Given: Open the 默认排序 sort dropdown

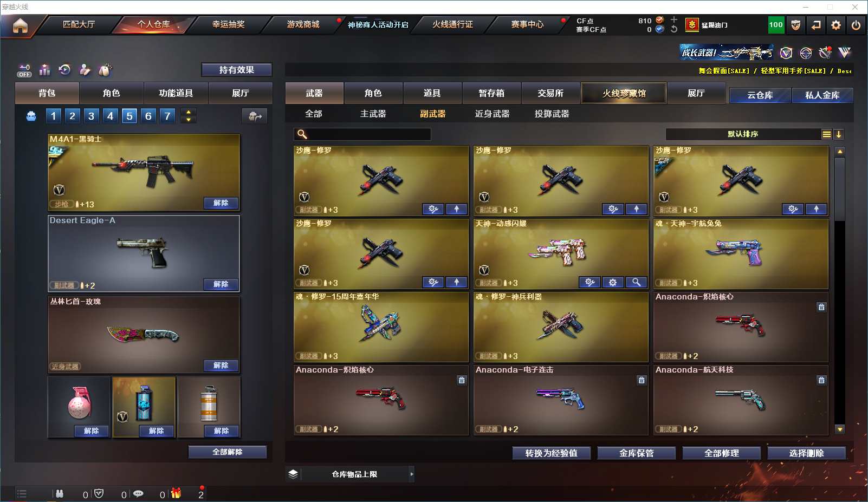Looking at the screenshot, I should click(x=743, y=134).
